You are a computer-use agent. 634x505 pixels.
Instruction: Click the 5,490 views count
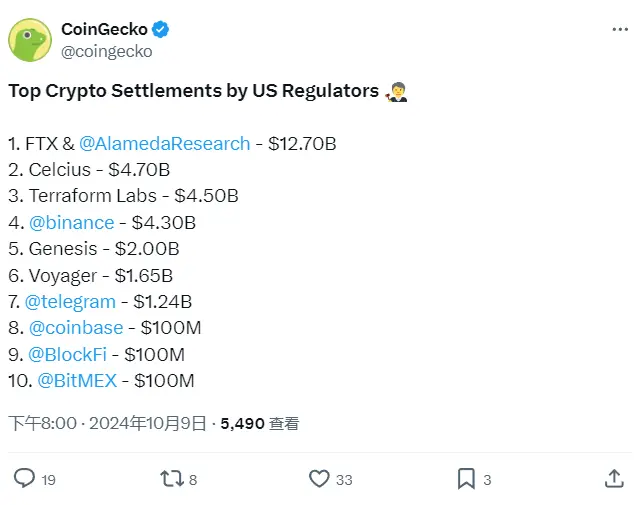pyautogui.click(x=241, y=423)
